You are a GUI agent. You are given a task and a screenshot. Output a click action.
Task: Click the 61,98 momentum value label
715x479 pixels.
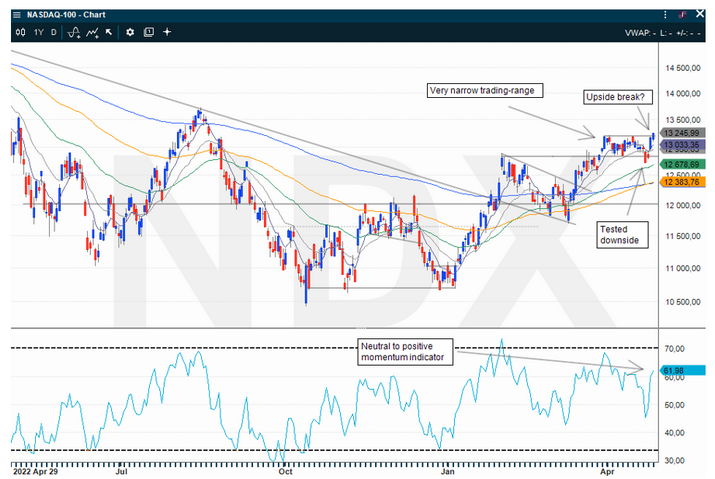point(683,370)
